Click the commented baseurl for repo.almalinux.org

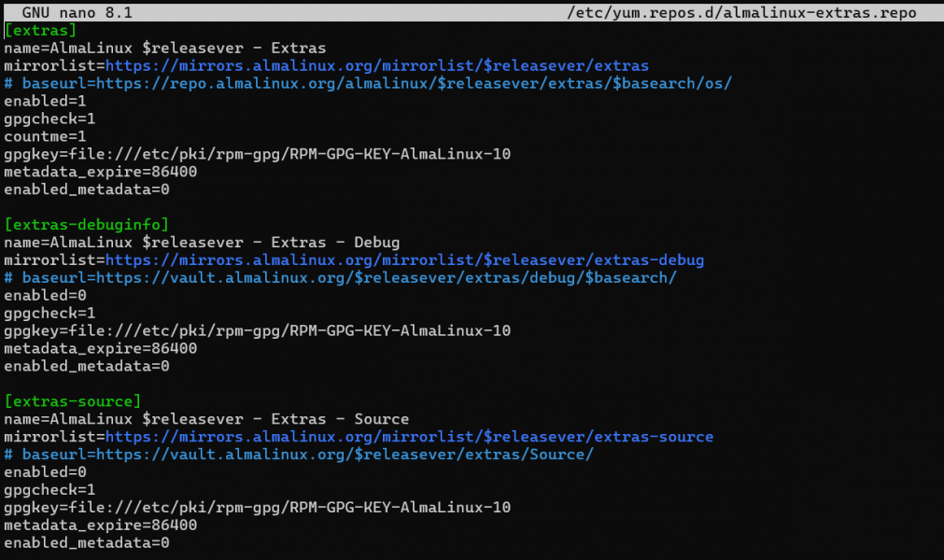coord(368,84)
